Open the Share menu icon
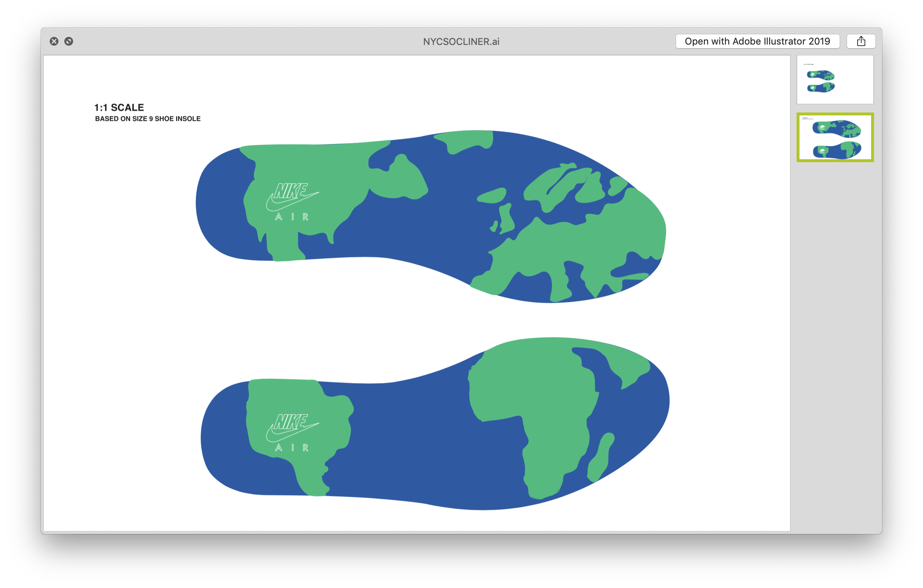This screenshot has width=923, height=588. tap(861, 41)
